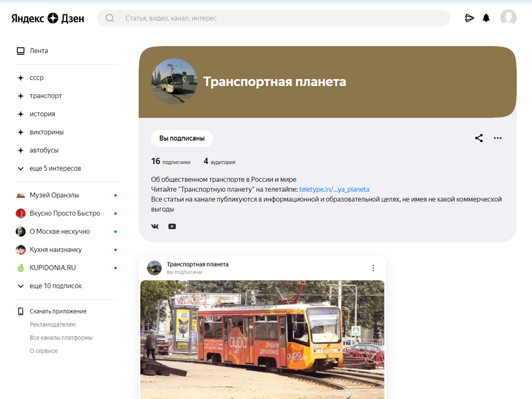Screen dimensions: 532x399
Task: Click KUPIDONIA.RU green apple icon
Action: [x=21, y=268]
